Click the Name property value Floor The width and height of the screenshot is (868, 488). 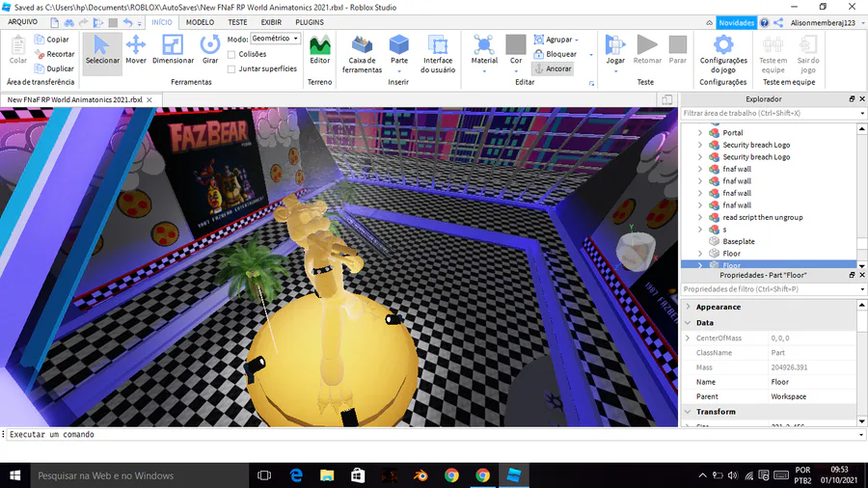[x=813, y=382]
